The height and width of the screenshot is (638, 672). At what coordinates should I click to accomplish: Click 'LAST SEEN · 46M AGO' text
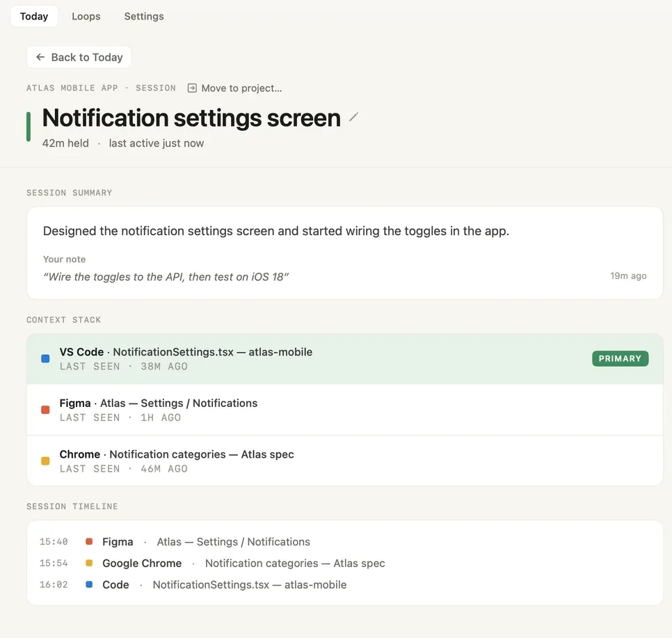coord(123,469)
